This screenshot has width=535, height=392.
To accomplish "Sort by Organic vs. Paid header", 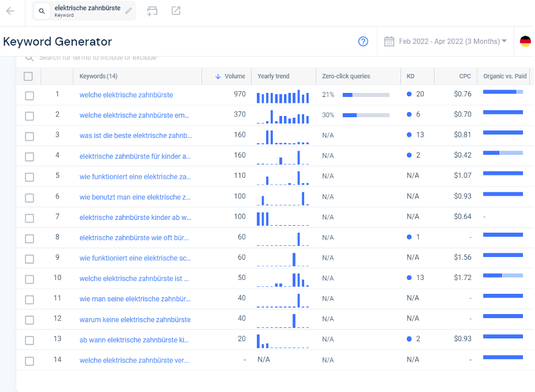I will tap(504, 76).
